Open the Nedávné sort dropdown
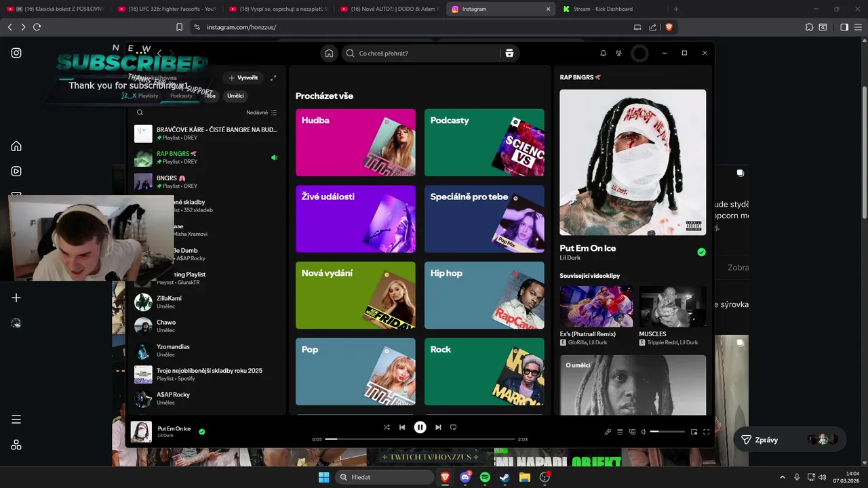 262,113
